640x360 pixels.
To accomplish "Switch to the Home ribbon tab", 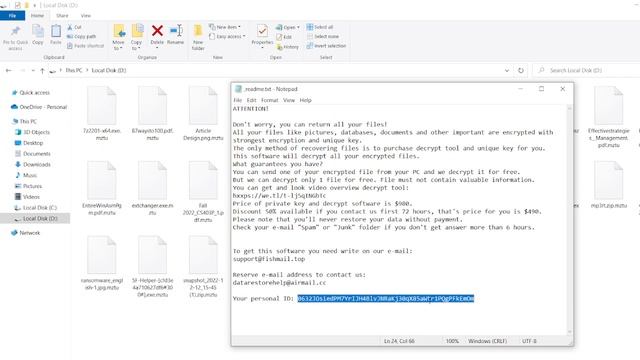I will pyautogui.click(x=37, y=16).
